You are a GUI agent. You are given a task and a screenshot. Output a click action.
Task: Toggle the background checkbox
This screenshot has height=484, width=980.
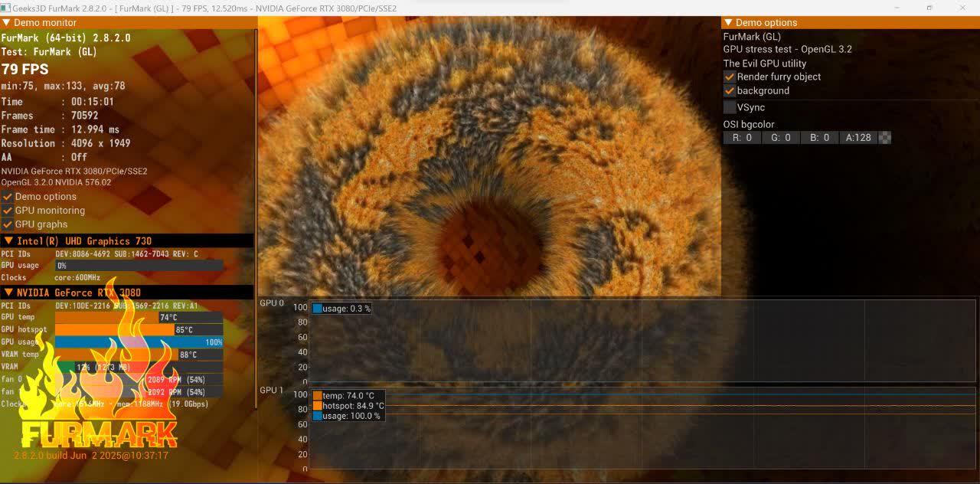[730, 90]
